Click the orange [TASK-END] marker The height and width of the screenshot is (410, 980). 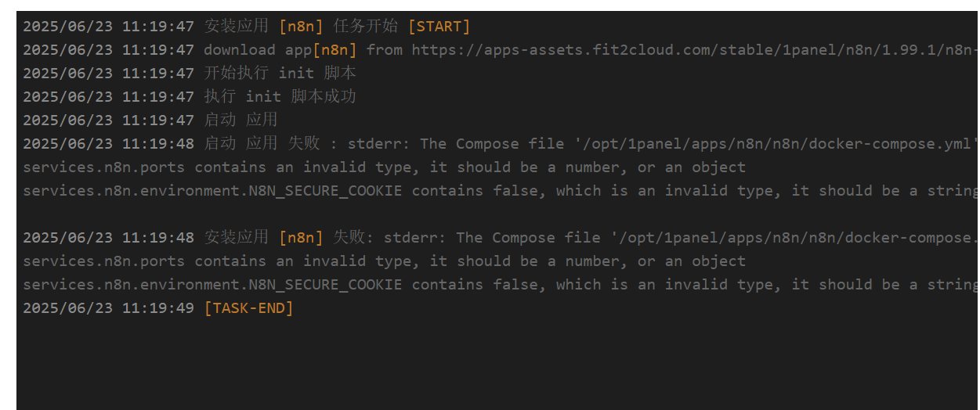[x=248, y=308]
